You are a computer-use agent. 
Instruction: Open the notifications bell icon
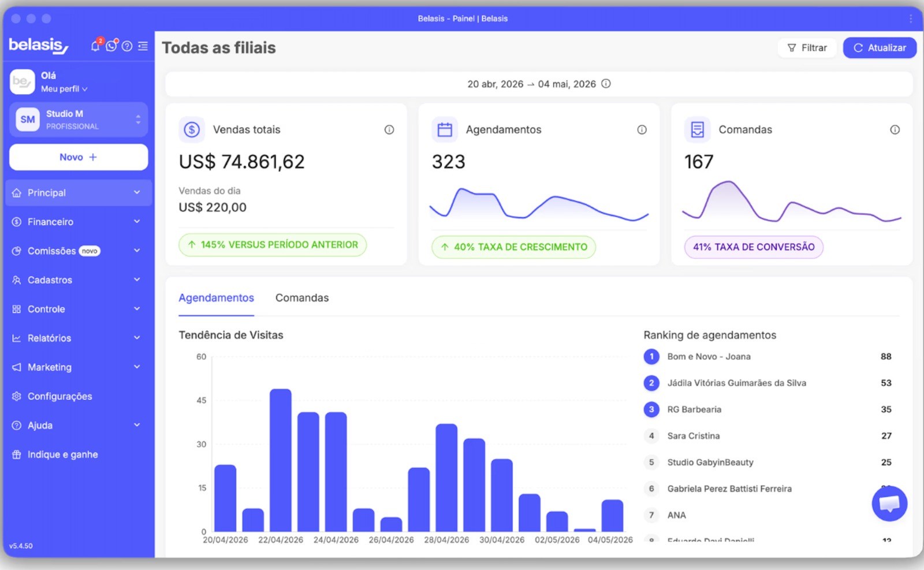[96, 46]
